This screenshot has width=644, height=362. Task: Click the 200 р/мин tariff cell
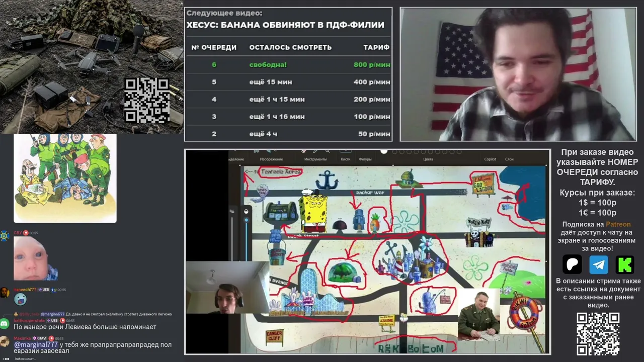(x=372, y=100)
